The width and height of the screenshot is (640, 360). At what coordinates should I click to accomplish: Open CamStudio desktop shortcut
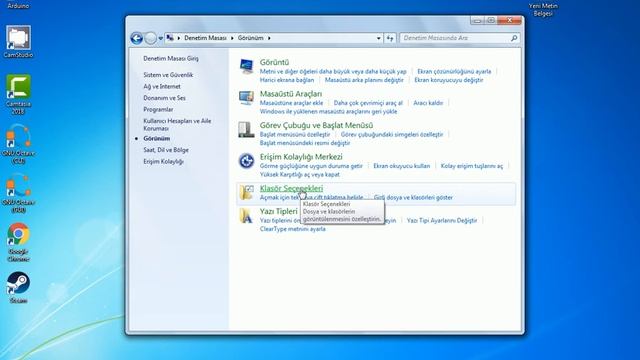click(18, 42)
